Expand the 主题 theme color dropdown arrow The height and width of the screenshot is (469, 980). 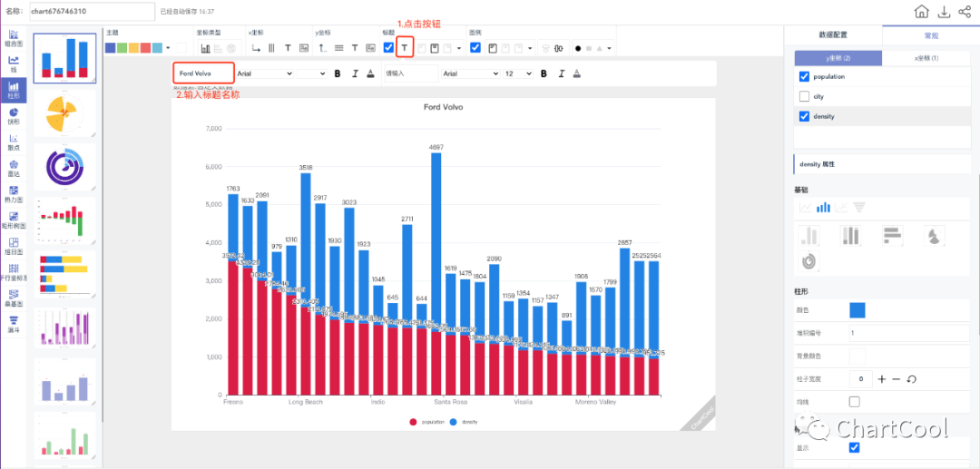pyautogui.click(x=168, y=48)
